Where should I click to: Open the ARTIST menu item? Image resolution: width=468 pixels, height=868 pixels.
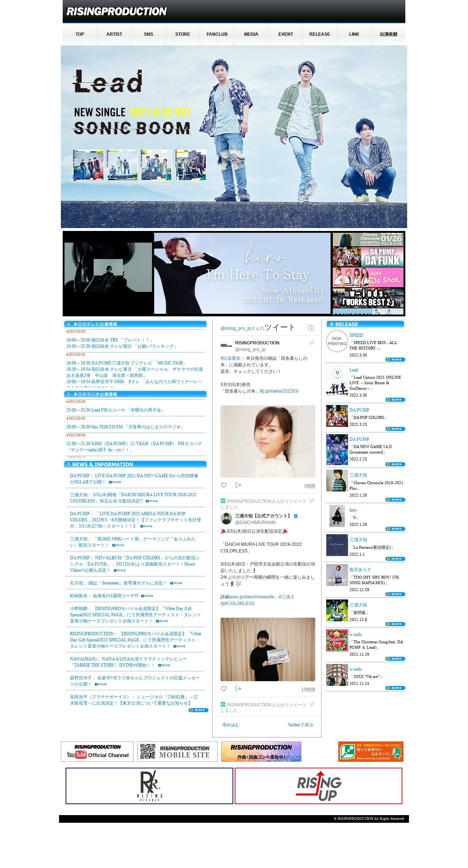coord(114,34)
